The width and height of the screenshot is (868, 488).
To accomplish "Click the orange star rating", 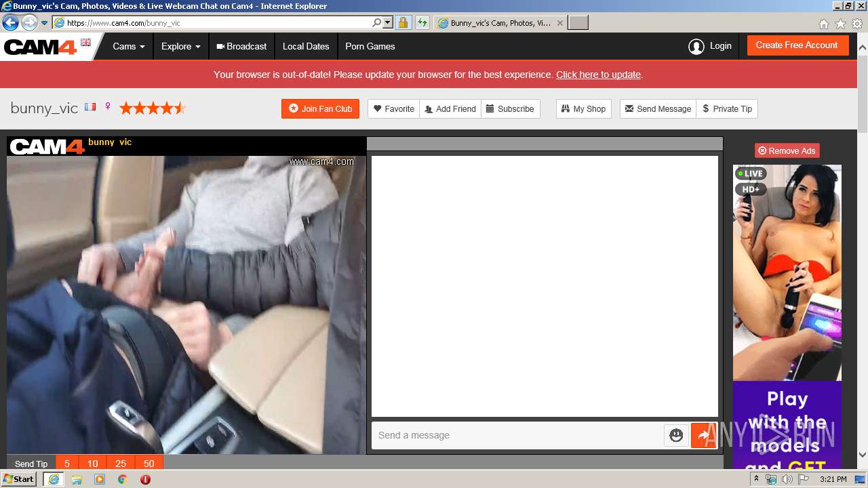I will pyautogui.click(x=153, y=108).
